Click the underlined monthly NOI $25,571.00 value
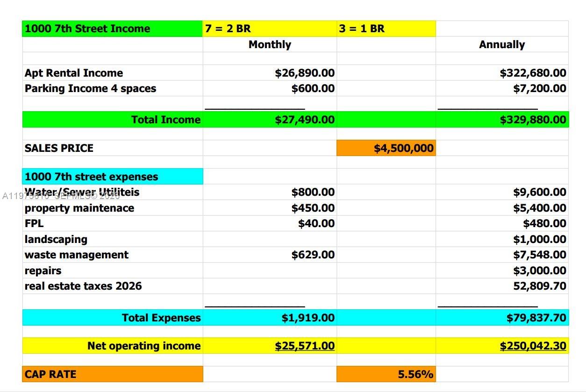The width and height of the screenshot is (586, 392). click(x=304, y=346)
